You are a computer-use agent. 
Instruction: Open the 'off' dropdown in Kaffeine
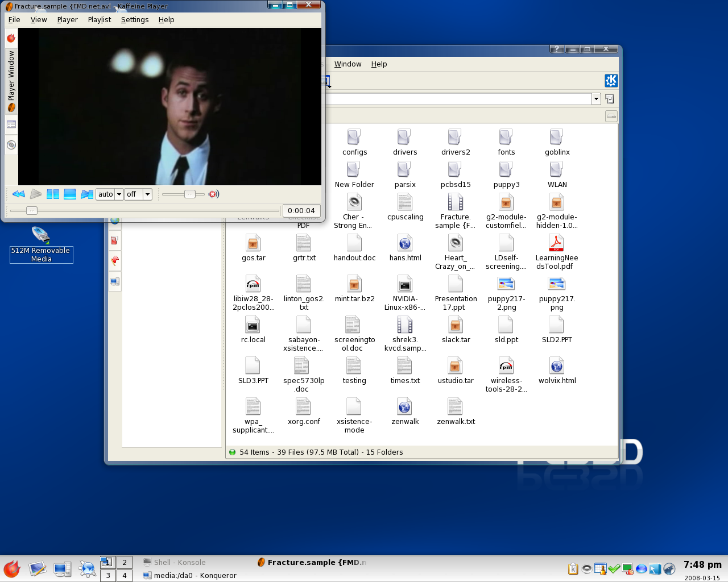pyautogui.click(x=138, y=194)
